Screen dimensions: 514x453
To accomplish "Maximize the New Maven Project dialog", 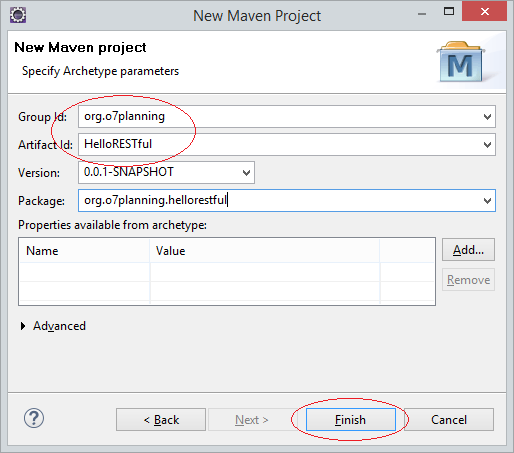I will pos(449,12).
